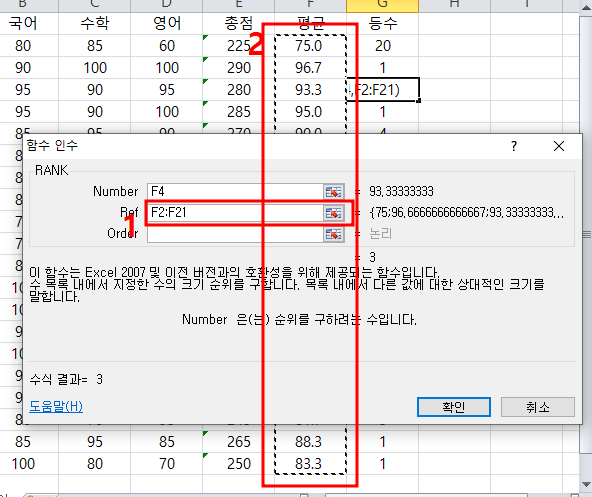Select the total cell showing 265
Viewport: 592px width, 497px height.
239,441
